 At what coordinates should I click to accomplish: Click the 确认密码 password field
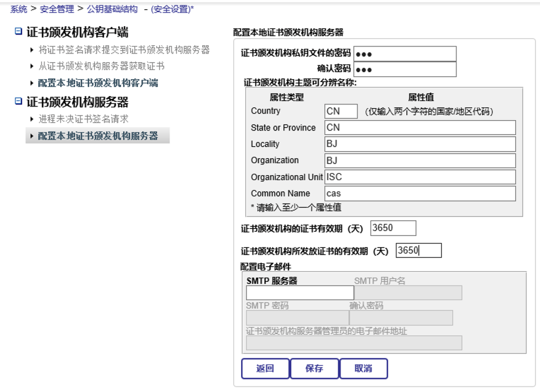coord(404,69)
